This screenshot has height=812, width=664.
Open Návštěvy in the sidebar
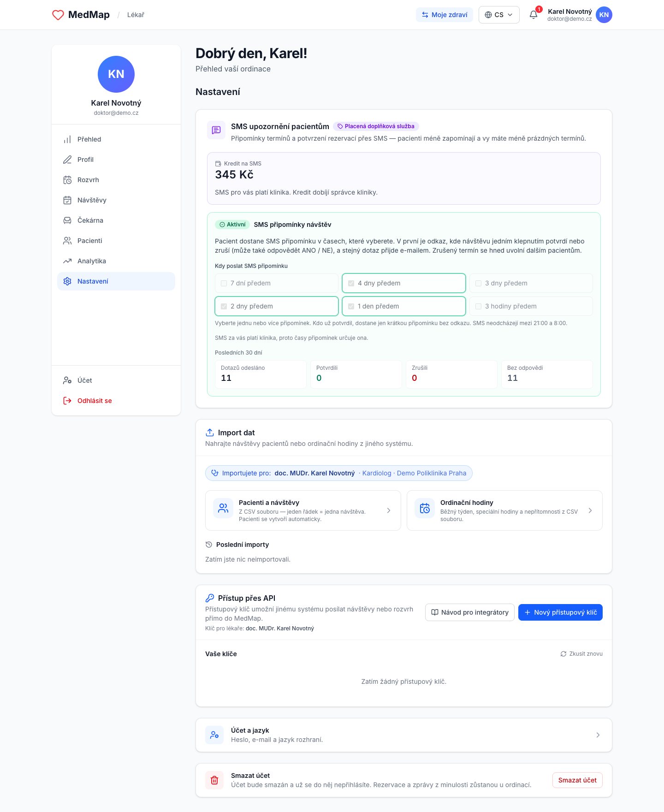pos(116,200)
